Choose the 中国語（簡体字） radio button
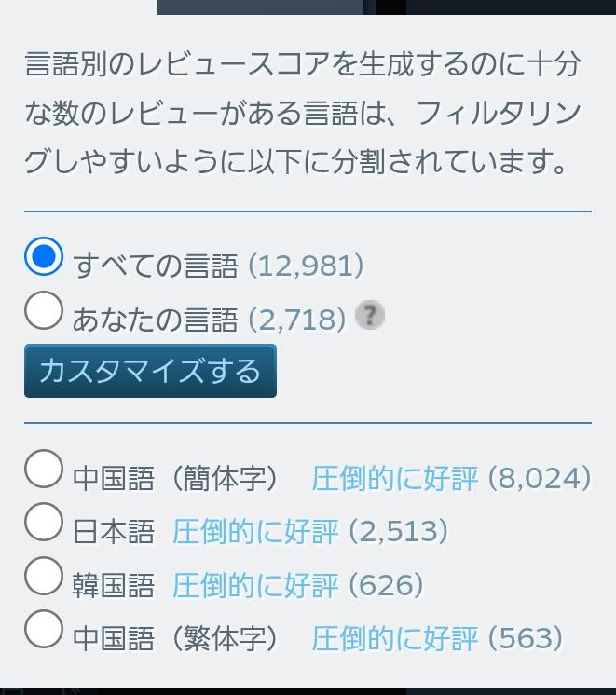Screen dimensions: 616x695 44,470
